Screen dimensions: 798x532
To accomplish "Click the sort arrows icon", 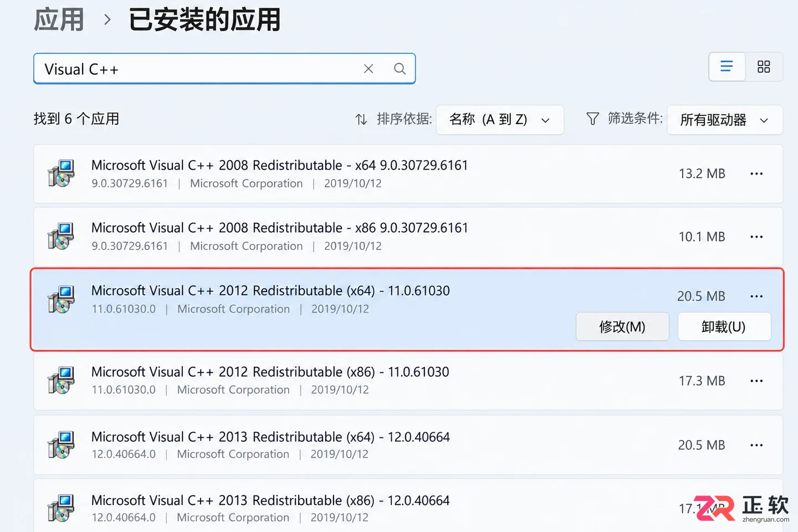I will click(x=361, y=119).
